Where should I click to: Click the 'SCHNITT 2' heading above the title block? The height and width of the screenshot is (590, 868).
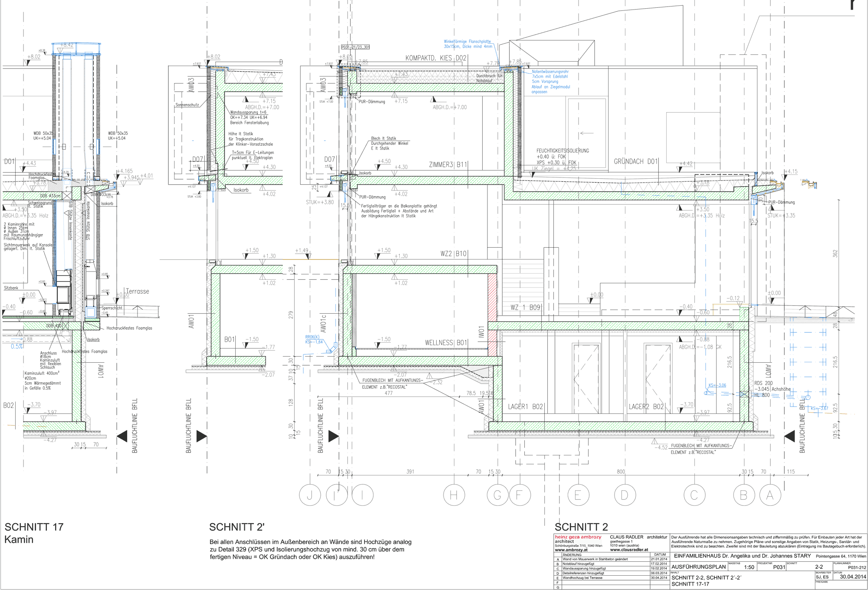581,527
